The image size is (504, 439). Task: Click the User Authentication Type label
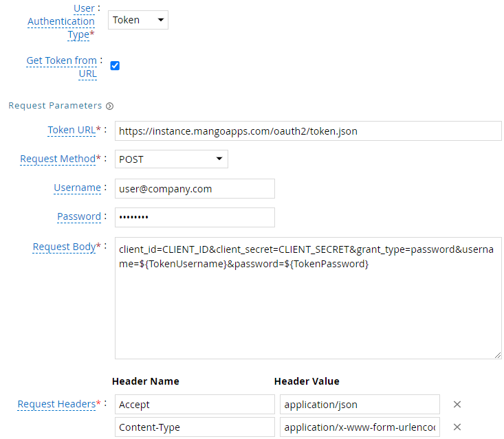coord(61,21)
